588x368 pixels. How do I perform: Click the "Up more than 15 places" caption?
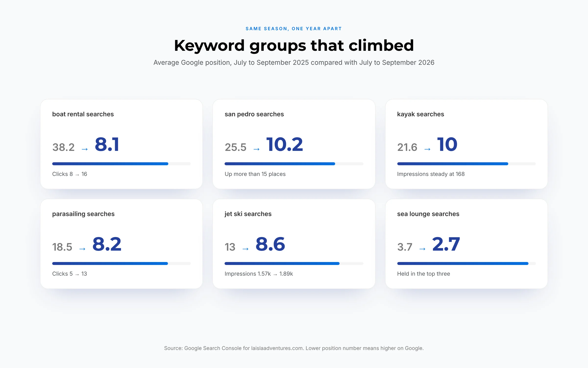click(x=255, y=174)
